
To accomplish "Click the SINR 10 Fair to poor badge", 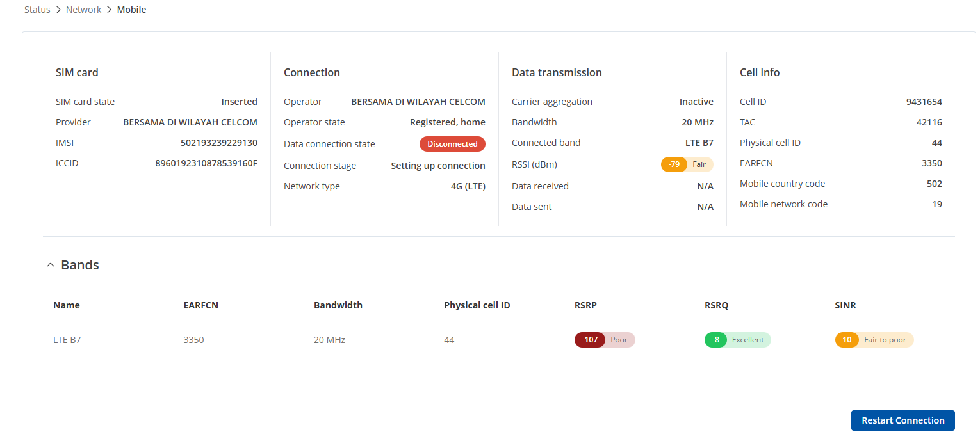I will 874,340.
